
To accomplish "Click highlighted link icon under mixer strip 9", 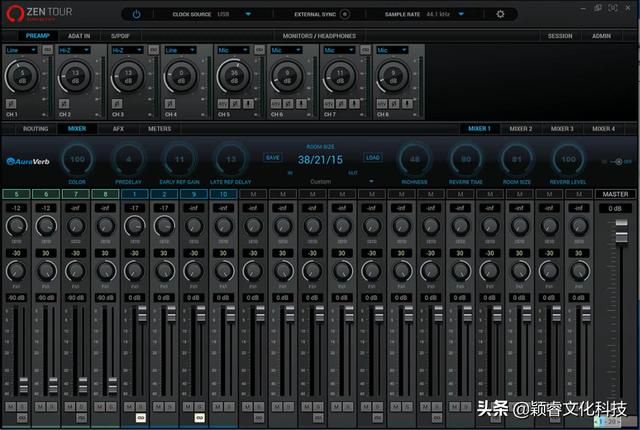I will click(x=200, y=418).
